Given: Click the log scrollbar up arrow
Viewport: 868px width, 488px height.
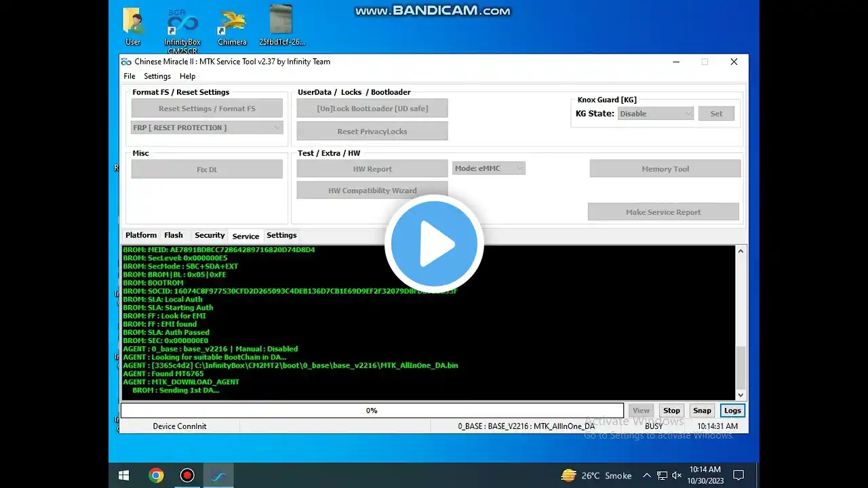Looking at the screenshot, I should (x=741, y=251).
